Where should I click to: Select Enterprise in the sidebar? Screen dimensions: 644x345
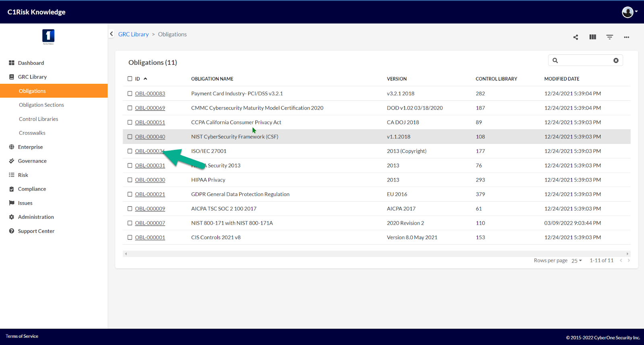[30, 147]
